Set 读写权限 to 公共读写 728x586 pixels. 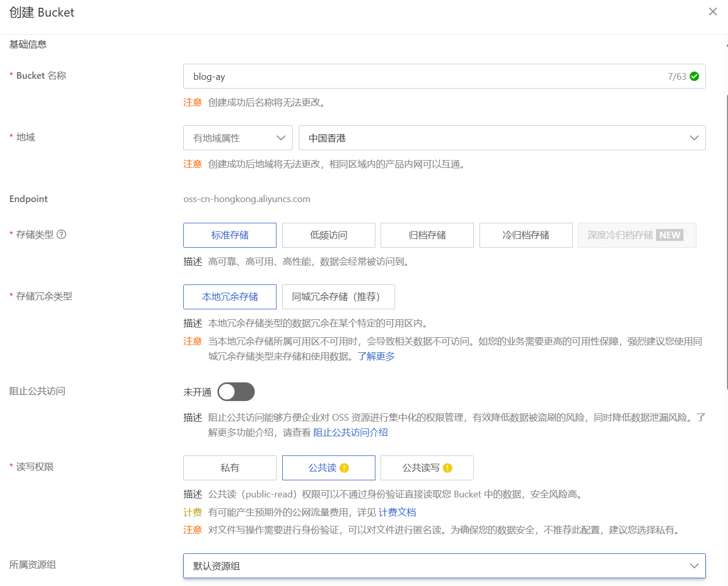point(427,468)
